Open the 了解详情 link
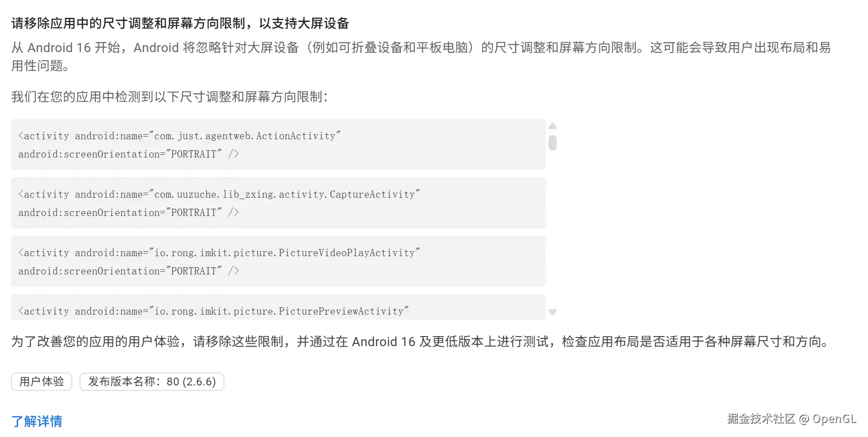The width and height of the screenshot is (868, 437). point(37,421)
